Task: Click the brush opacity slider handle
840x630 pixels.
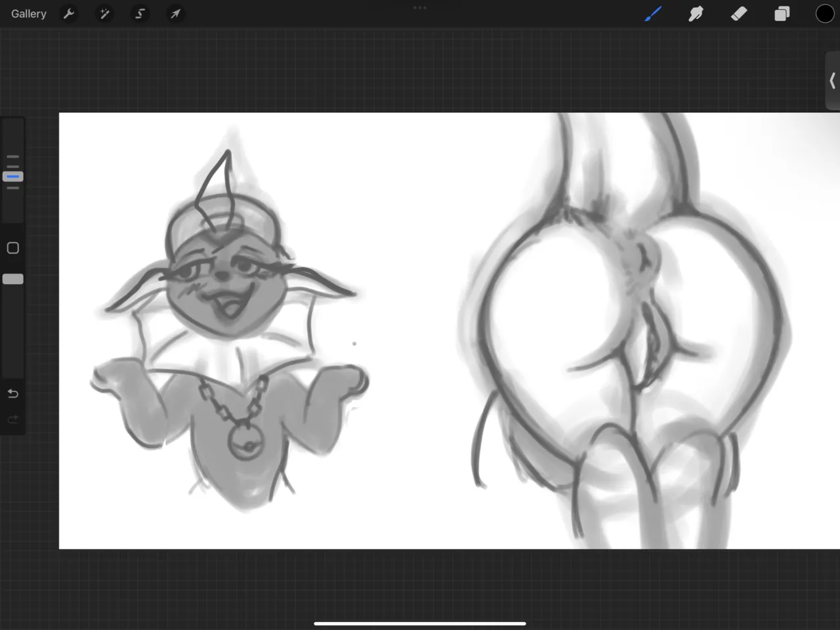Action: (x=13, y=279)
